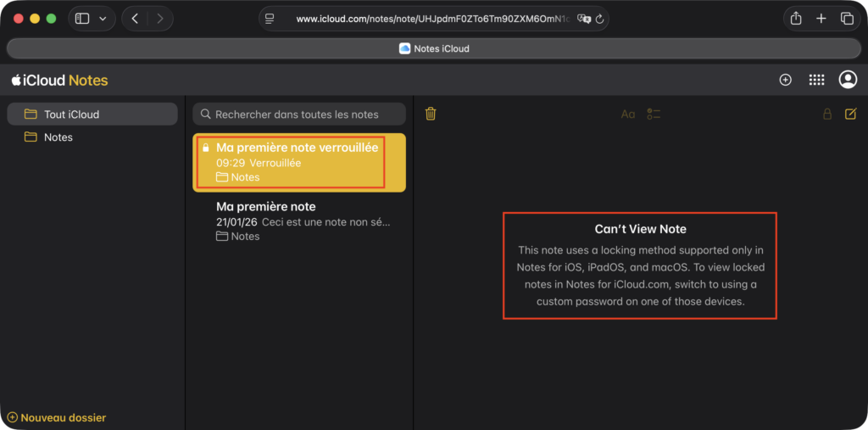Toggle the Safari sidebar

(x=82, y=19)
